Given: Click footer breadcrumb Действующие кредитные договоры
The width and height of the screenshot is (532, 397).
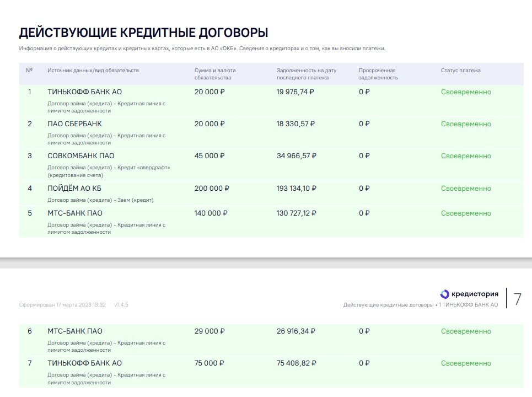Looking at the screenshot, I should [388, 305].
